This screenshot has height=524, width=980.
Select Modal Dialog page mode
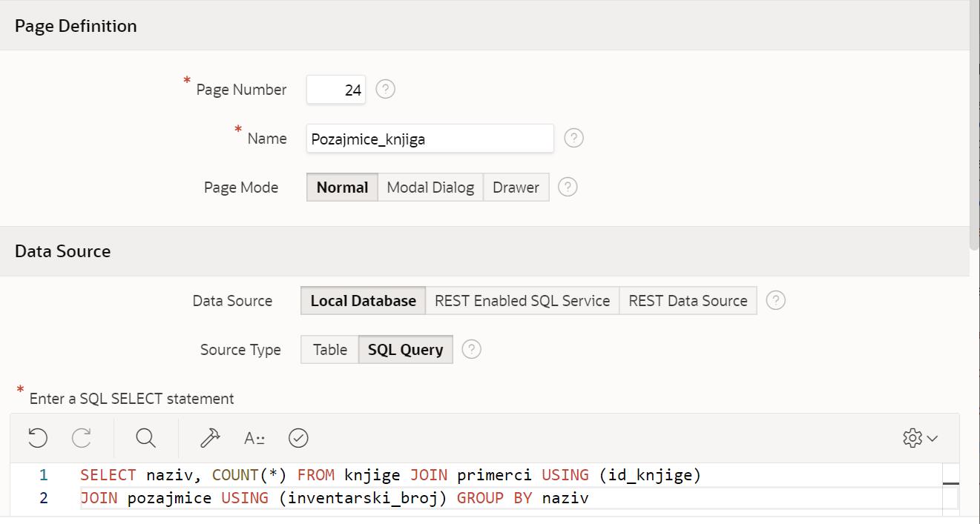click(430, 188)
